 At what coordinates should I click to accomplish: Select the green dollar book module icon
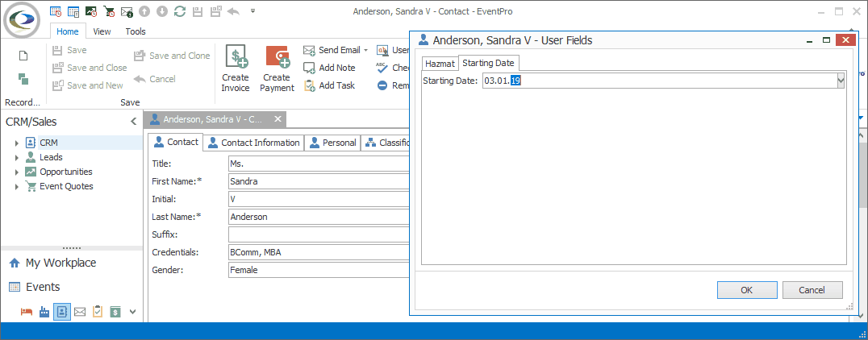click(115, 312)
